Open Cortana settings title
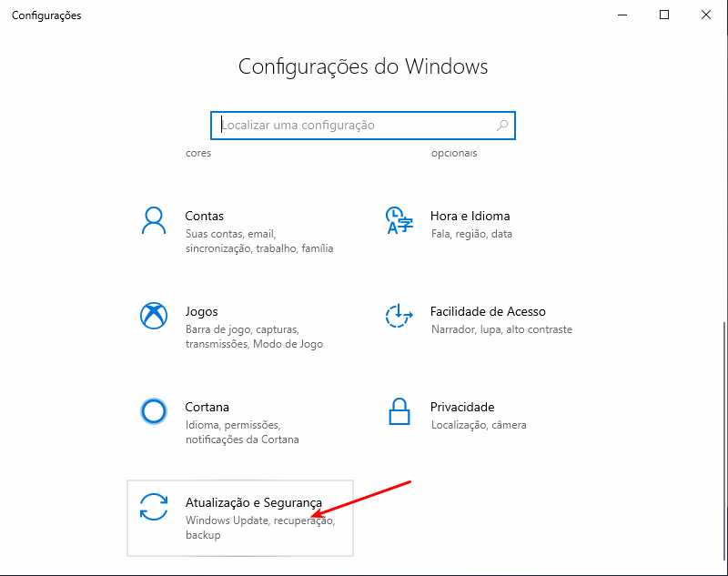The height and width of the screenshot is (576, 728). [x=207, y=407]
